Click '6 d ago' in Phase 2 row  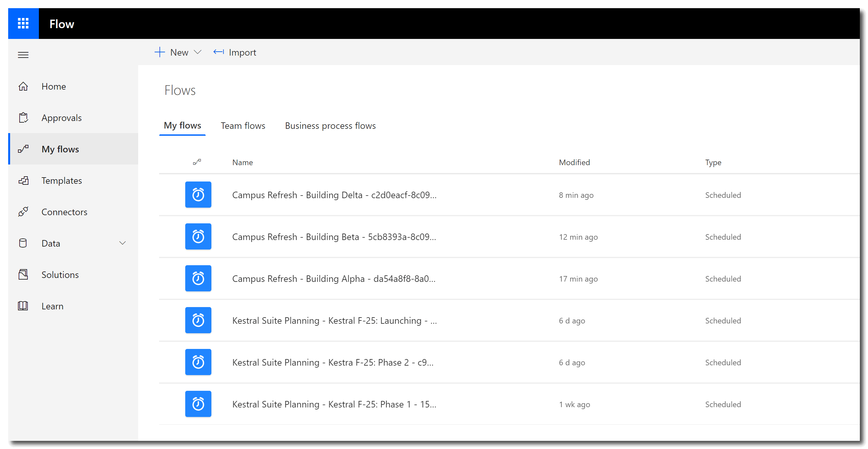[x=572, y=362]
